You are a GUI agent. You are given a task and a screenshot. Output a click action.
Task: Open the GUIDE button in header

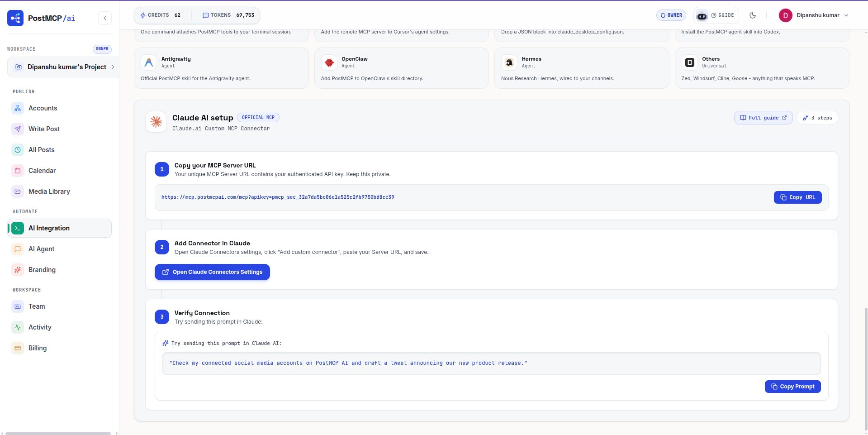pos(723,15)
